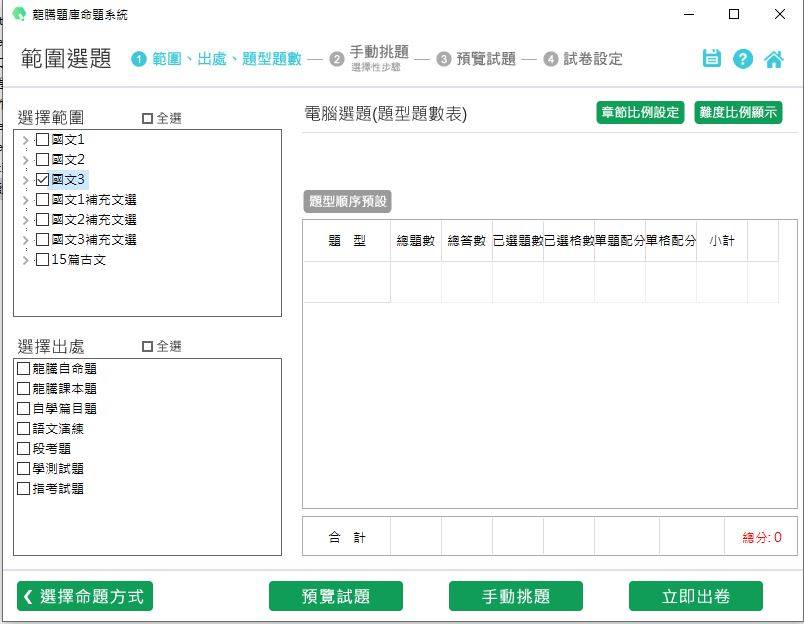Expand the 國文2補充文選 tree node
804x624 pixels.
(x=25, y=220)
